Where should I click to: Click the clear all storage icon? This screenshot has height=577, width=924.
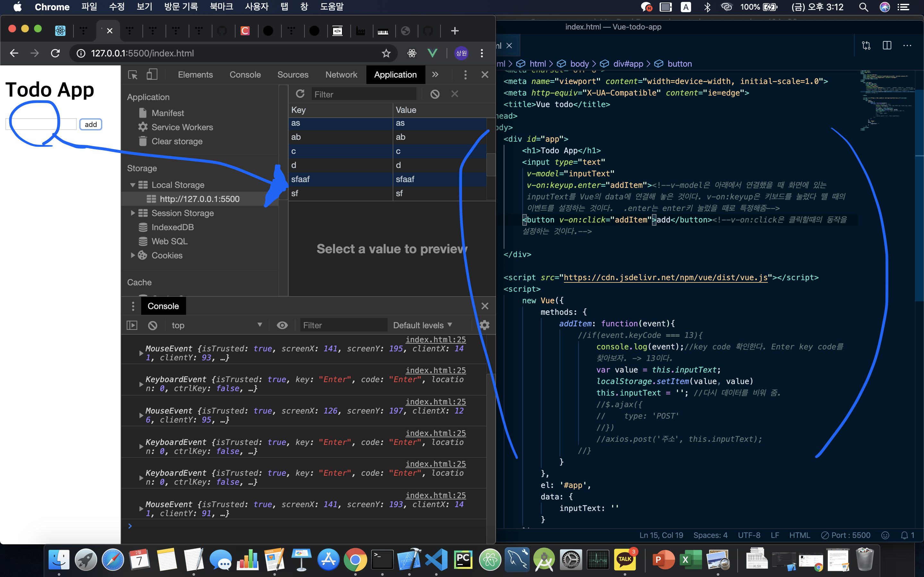click(x=435, y=94)
